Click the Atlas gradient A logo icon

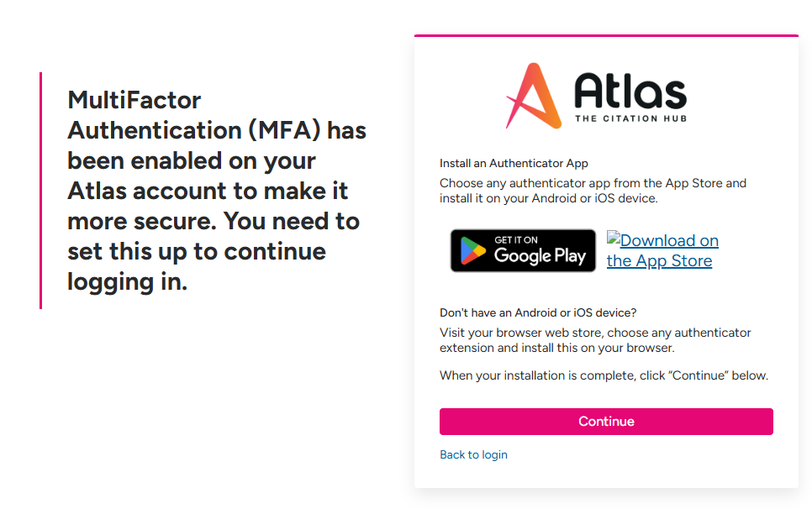[x=534, y=96]
